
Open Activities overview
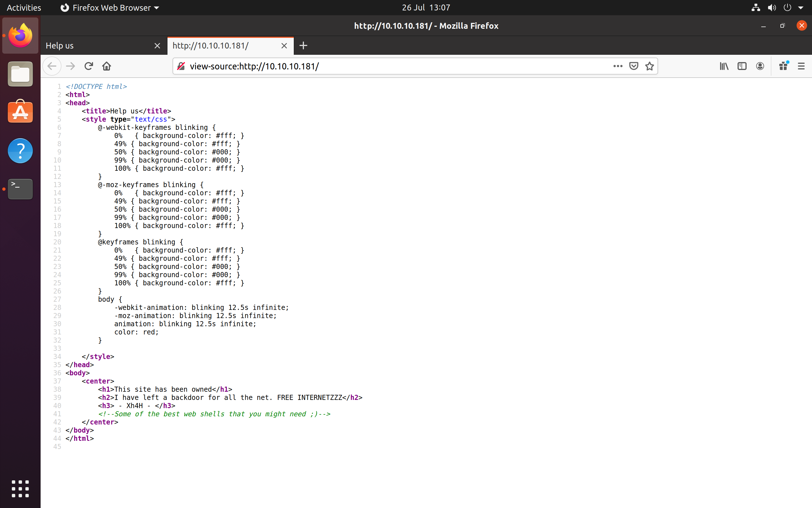pos(24,7)
